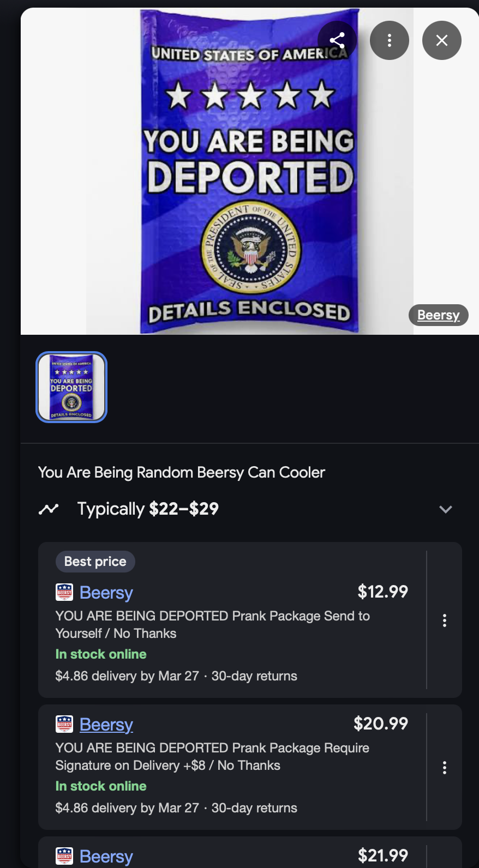The height and width of the screenshot is (868, 479).
Task: Click the Require Signature offer description
Action: [212, 757]
